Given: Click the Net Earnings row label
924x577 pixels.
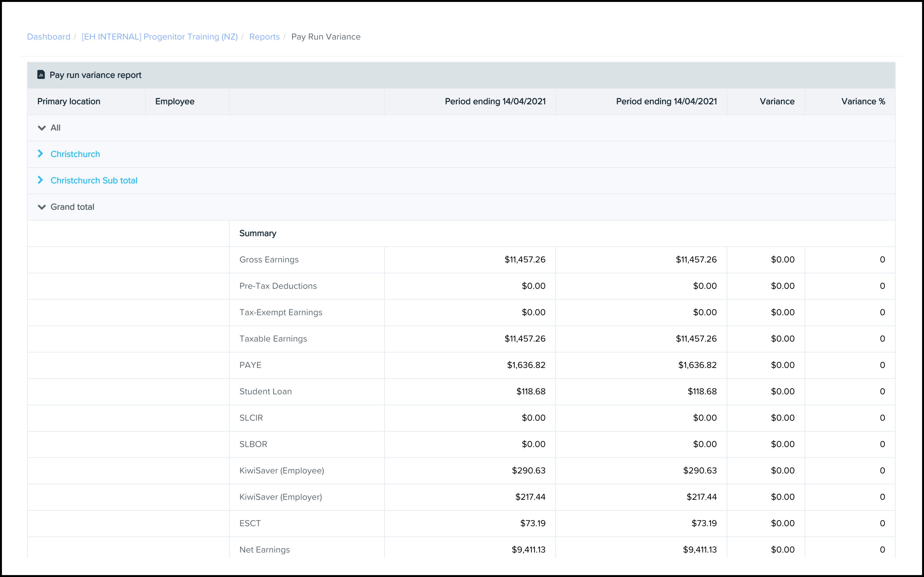Looking at the screenshot, I should click(x=264, y=550).
